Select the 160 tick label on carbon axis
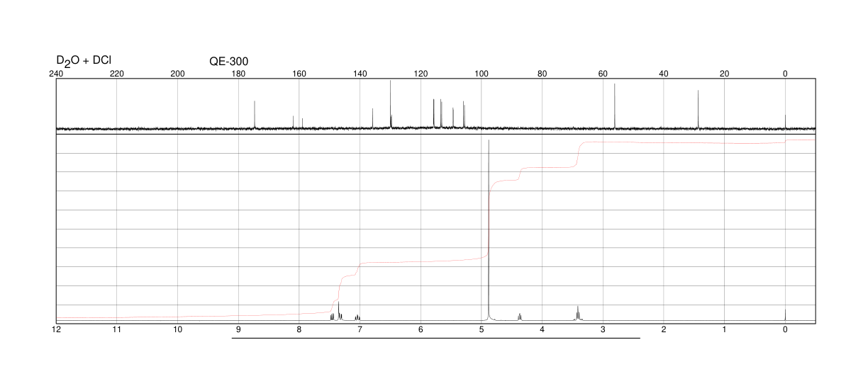This screenshot has width=868, height=374. 299,74
